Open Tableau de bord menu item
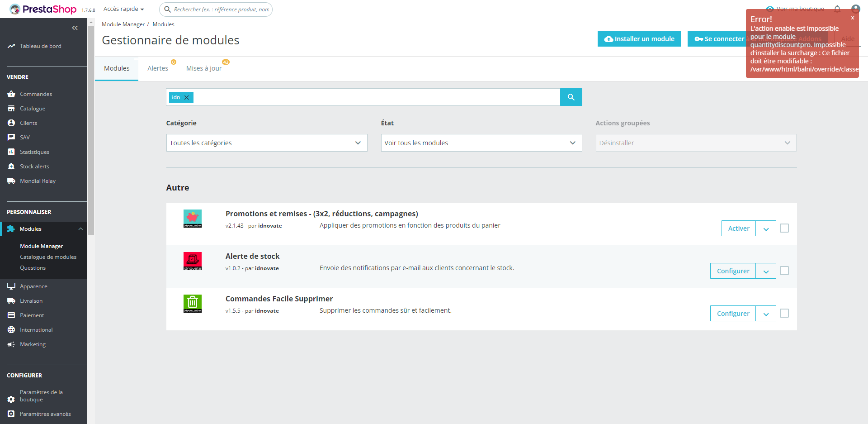The width and height of the screenshot is (868, 424). pos(41,46)
